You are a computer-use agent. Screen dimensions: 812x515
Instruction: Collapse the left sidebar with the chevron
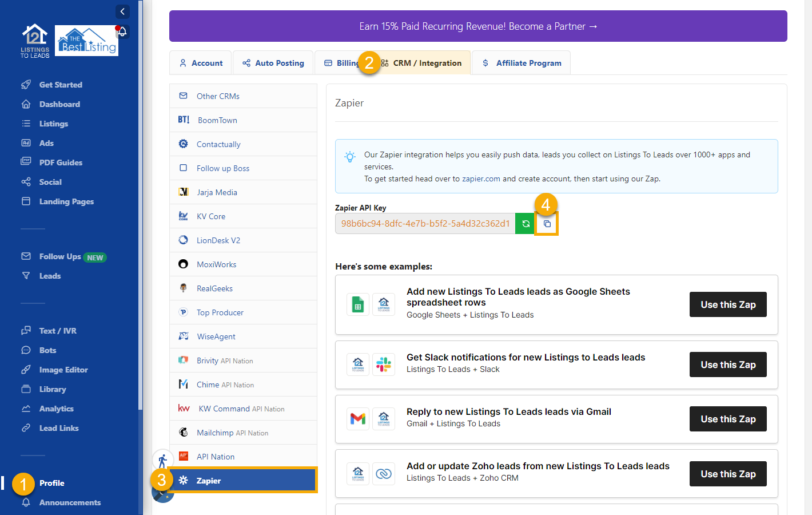[x=122, y=11]
